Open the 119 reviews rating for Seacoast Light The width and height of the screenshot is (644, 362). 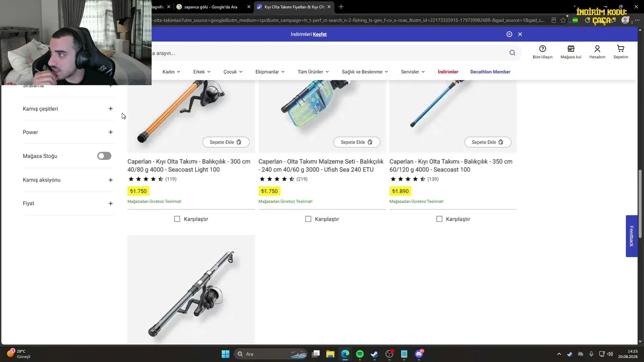click(x=152, y=179)
